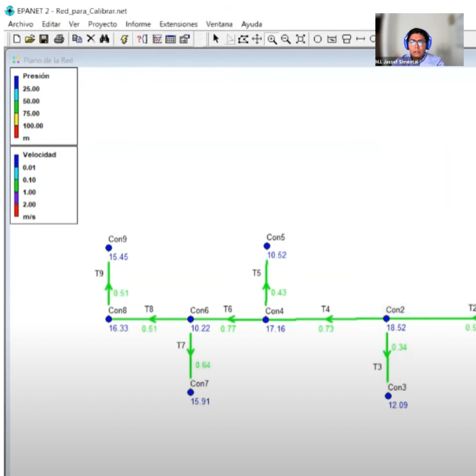Click the Add Junction circle tool
The width and height of the screenshot is (476, 476).
click(x=317, y=39)
